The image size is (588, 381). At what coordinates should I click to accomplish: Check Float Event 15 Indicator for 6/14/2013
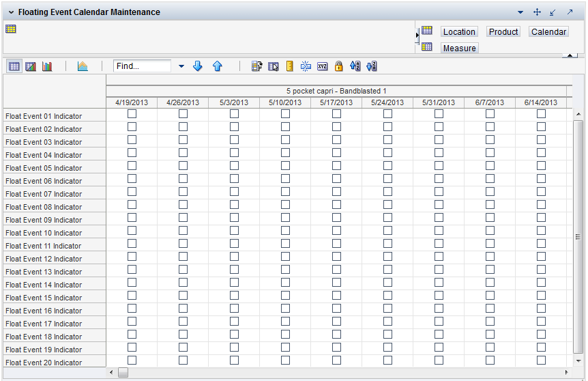point(541,296)
